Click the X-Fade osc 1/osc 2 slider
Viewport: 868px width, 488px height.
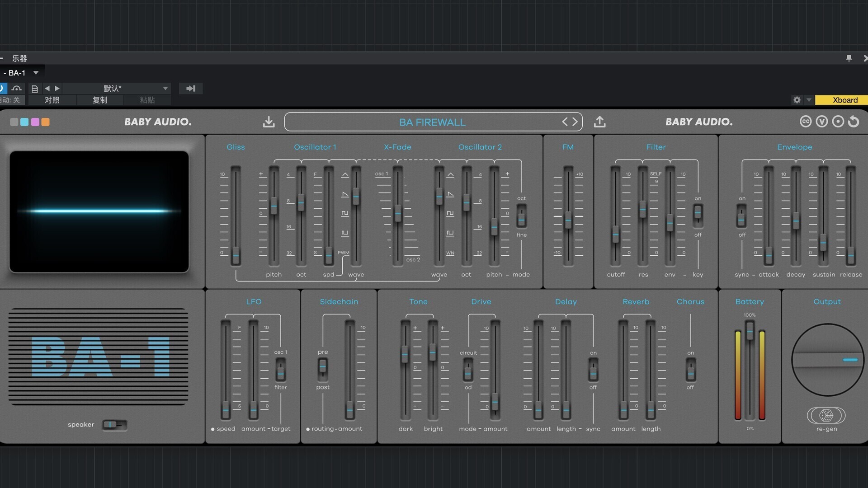click(x=397, y=216)
